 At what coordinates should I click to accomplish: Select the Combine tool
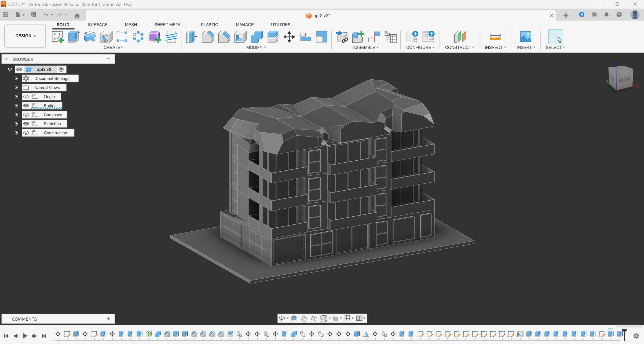coord(257,37)
